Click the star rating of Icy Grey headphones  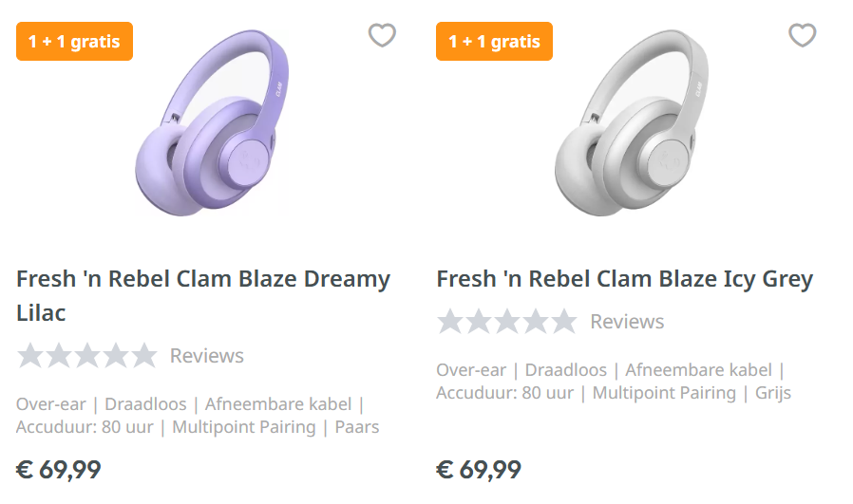(x=506, y=322)
